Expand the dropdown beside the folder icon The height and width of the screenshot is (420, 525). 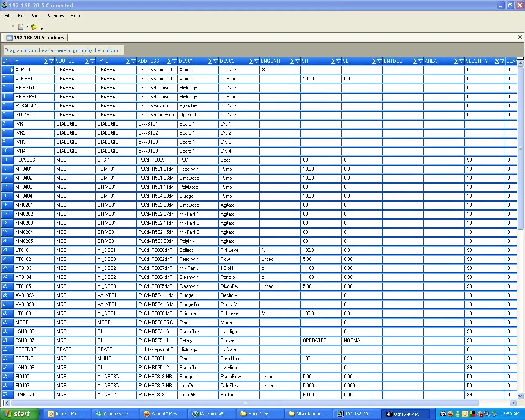click(41, 27)
